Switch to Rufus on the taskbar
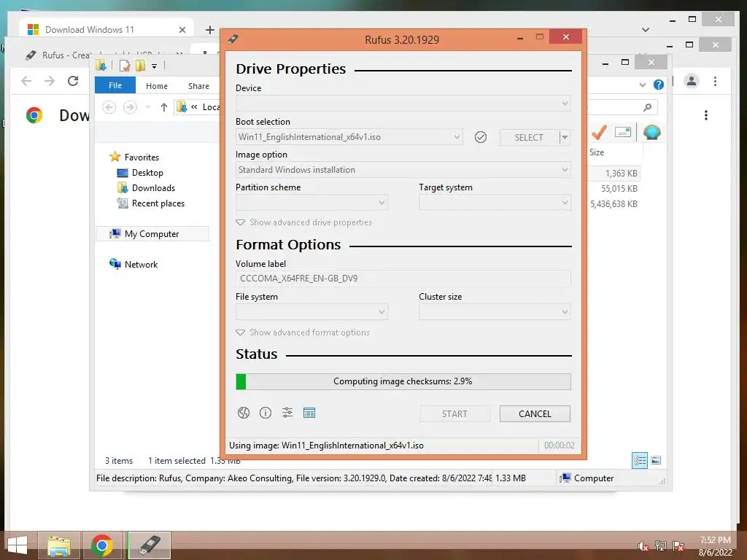 149,545
